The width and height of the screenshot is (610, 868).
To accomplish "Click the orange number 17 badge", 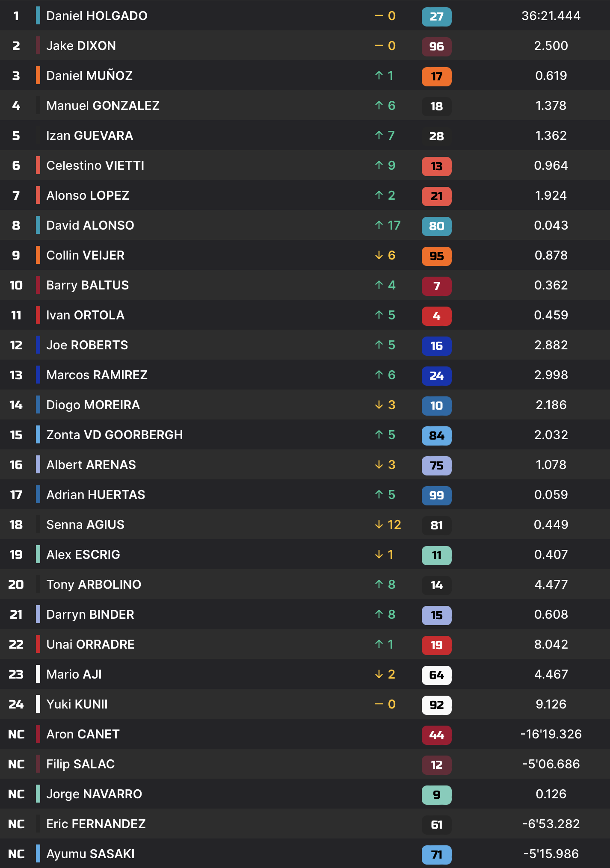I will (x=436, y=77).
